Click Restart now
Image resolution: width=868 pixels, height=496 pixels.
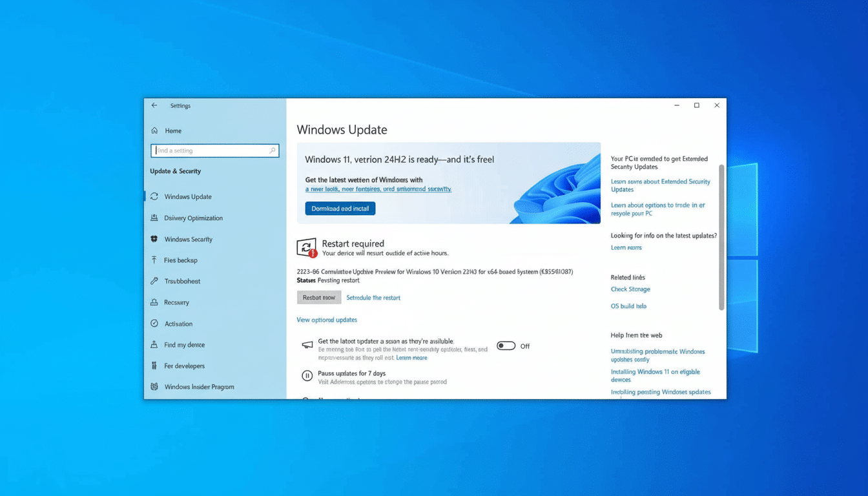click(x=319, y=297)
